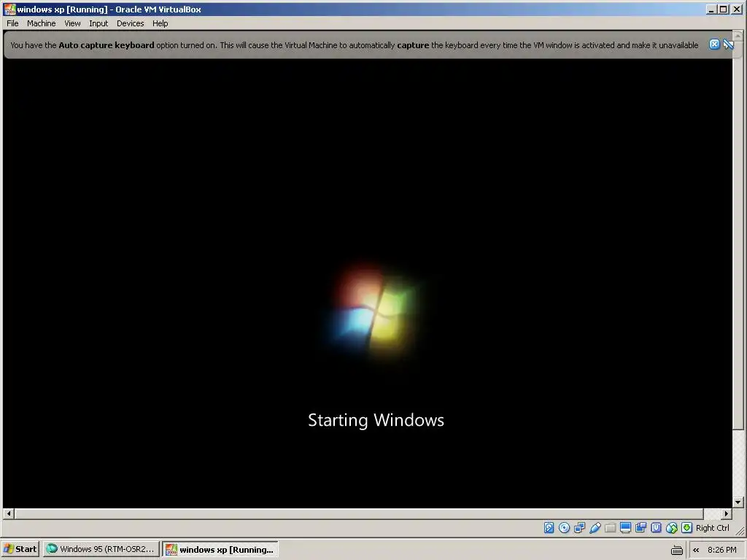Click the Right Ctrl host key label

click(x=712, y=528)
